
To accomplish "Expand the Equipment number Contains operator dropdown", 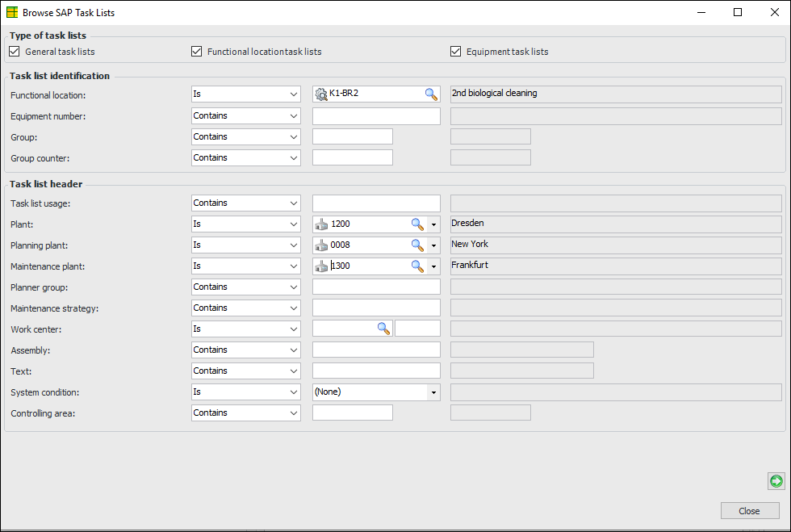I will pos(245,115).
